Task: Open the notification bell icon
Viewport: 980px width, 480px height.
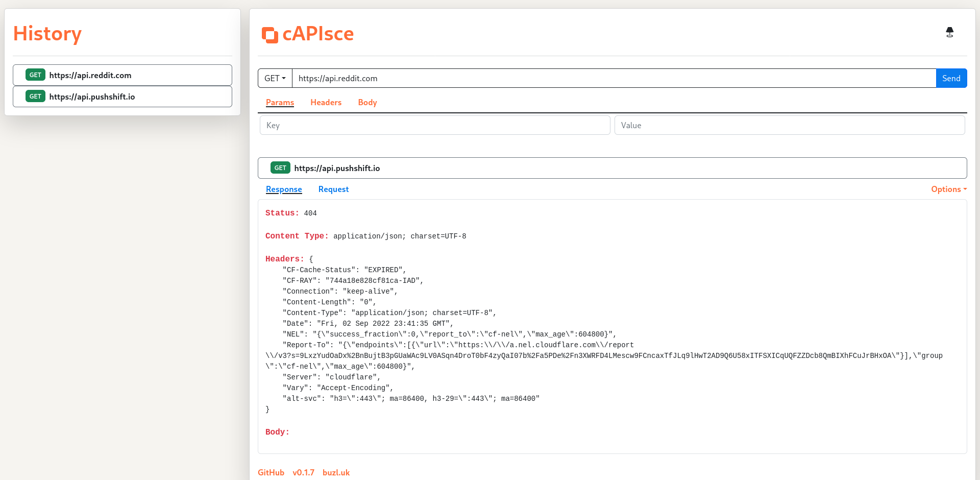Action: click(x=950, y=32)
